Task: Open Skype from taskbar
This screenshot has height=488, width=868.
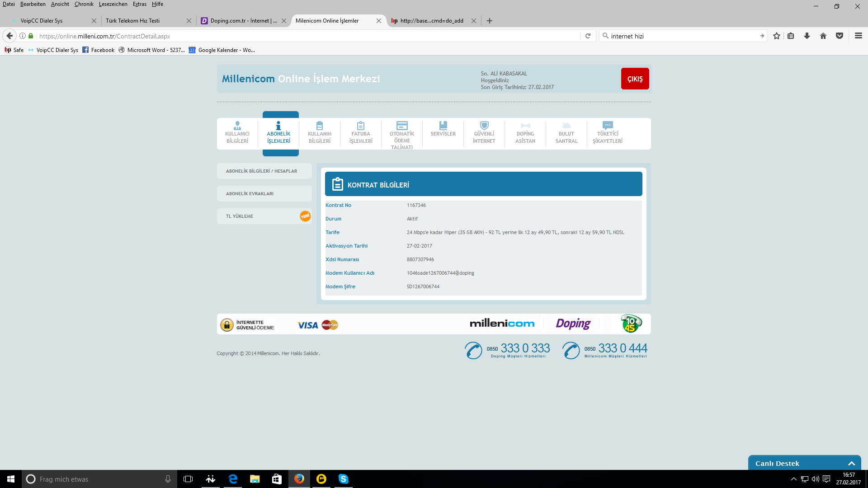Action: [x=344, y=479]
